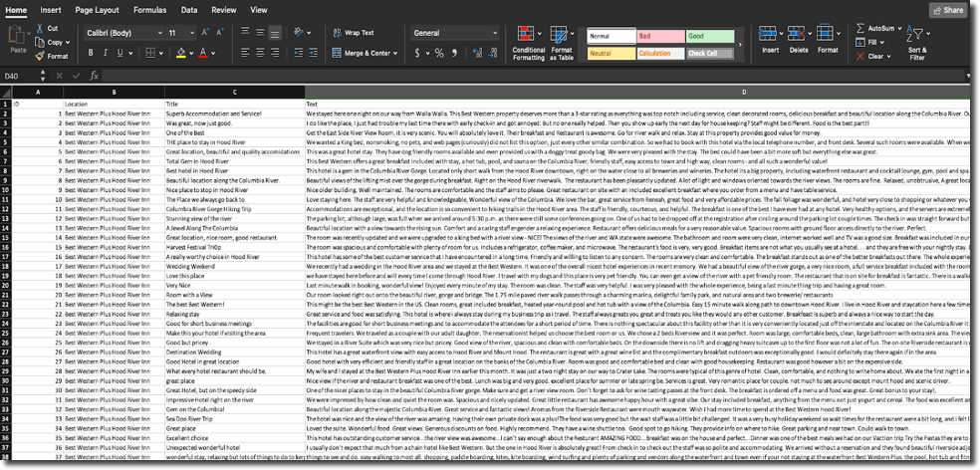
Task: Toggle bold formatting
Action: pyautogui.click(x=91, y=53)
